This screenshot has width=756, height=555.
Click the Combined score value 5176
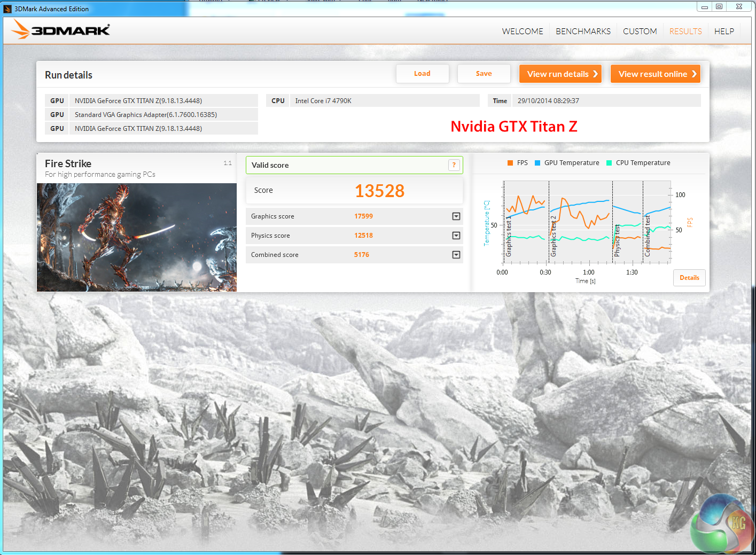[x=362, y=255]
